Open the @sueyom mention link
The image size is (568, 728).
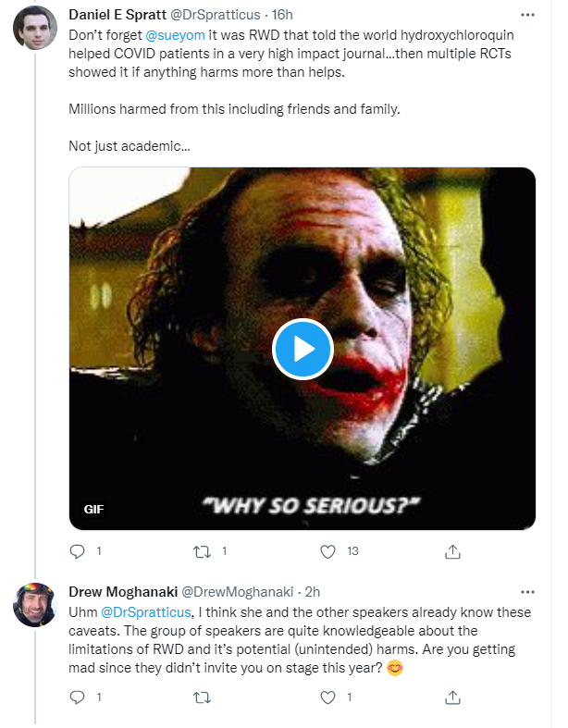coord(176,34)
